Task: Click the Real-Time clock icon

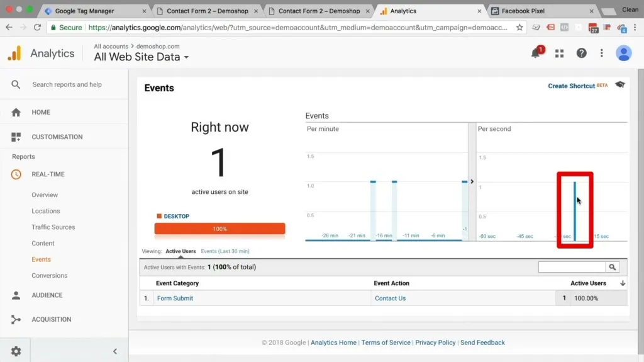Action: 16,174
